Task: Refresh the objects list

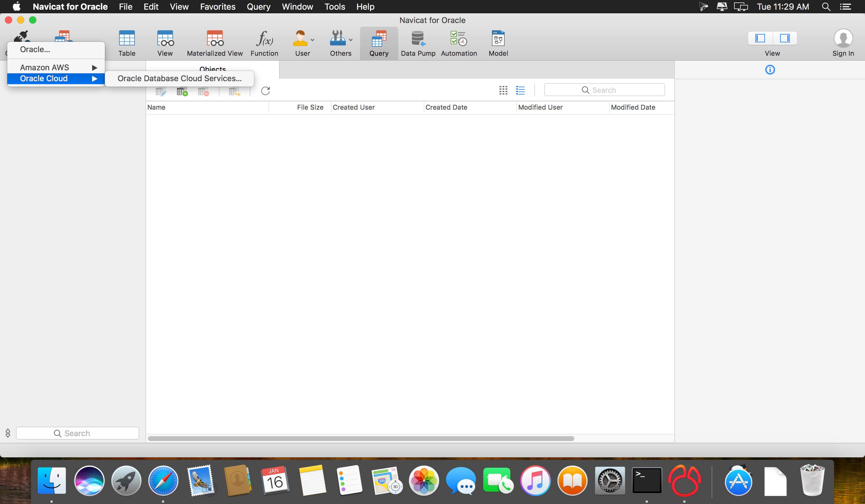Action: point(265,91)
